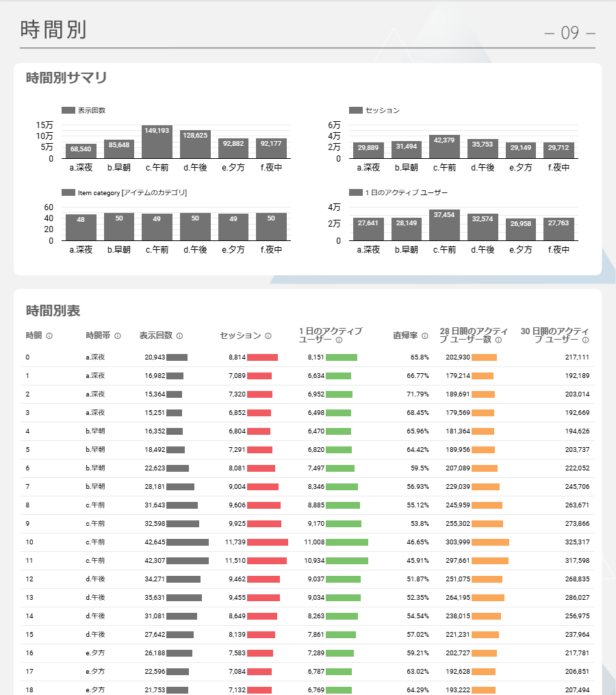Click the Item category chart legend swatch
Screen dimensions: 616x695
pyautogui.click(x=68, y=192)
